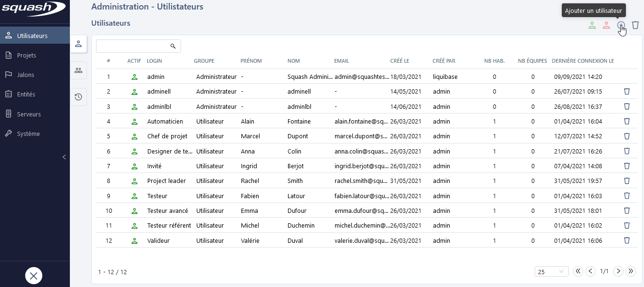
Task: Toggle active status for user 'Testeur'
Action: (x=134, y=195)
